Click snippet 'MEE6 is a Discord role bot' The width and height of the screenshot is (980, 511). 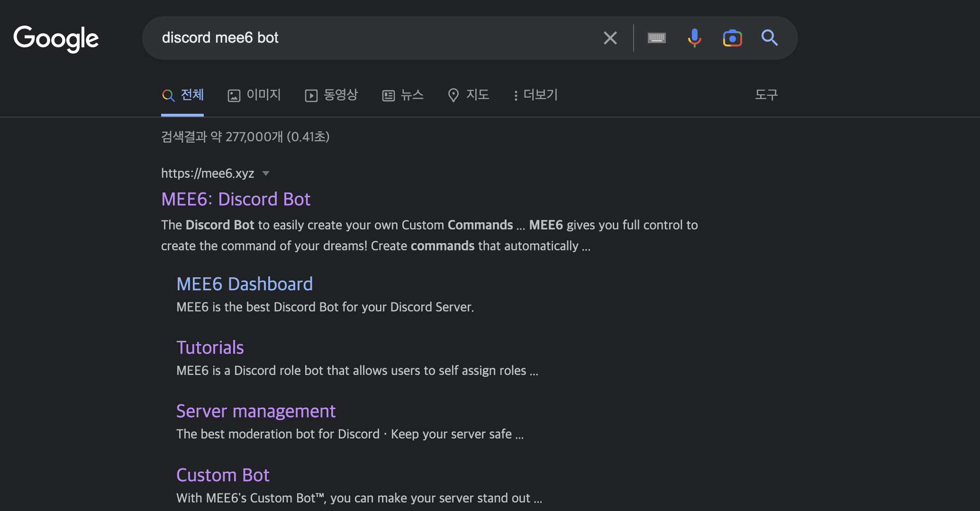pos(357,371)
